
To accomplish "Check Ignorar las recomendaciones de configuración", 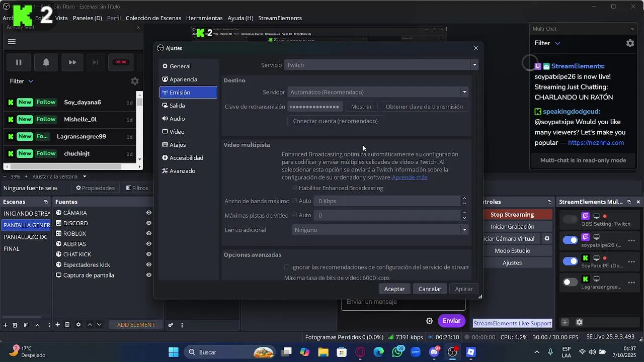I will tap(287, 267).
